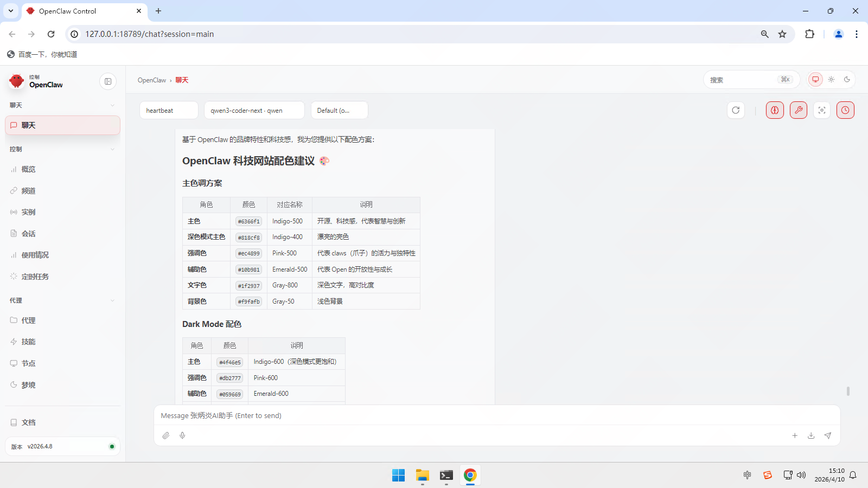Open the 代理 agents folder item
The height and width of the screenshot is (488, 868).
point(62,320)
